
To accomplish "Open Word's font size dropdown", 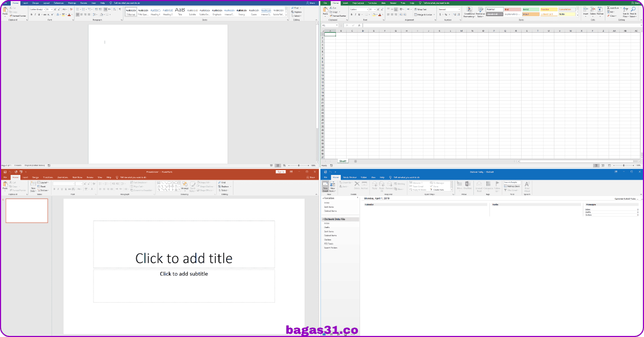I will point(52,10).
